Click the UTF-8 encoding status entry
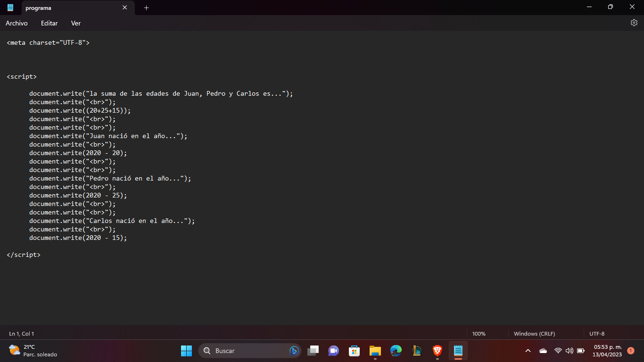Viewport: 644px width, 362px height. click(597, 334)
